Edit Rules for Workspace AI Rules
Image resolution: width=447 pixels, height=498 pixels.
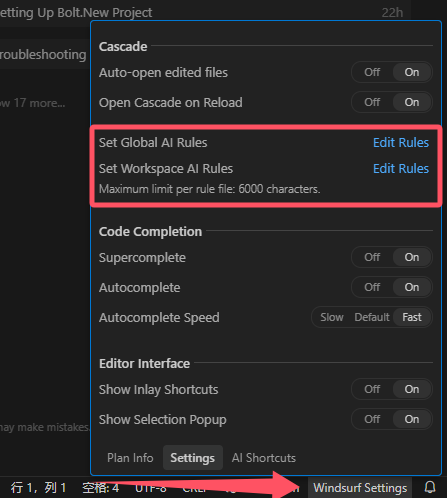click(x=401, y=169)
